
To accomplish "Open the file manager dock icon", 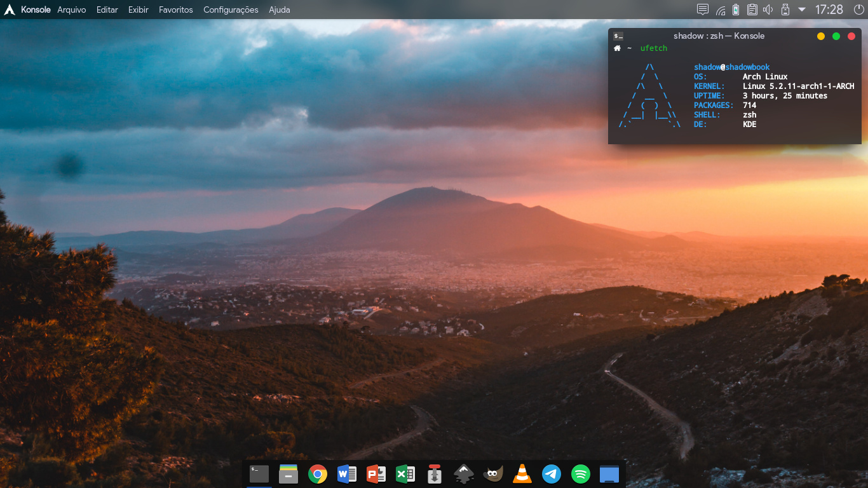I will (x=288, y=474).
